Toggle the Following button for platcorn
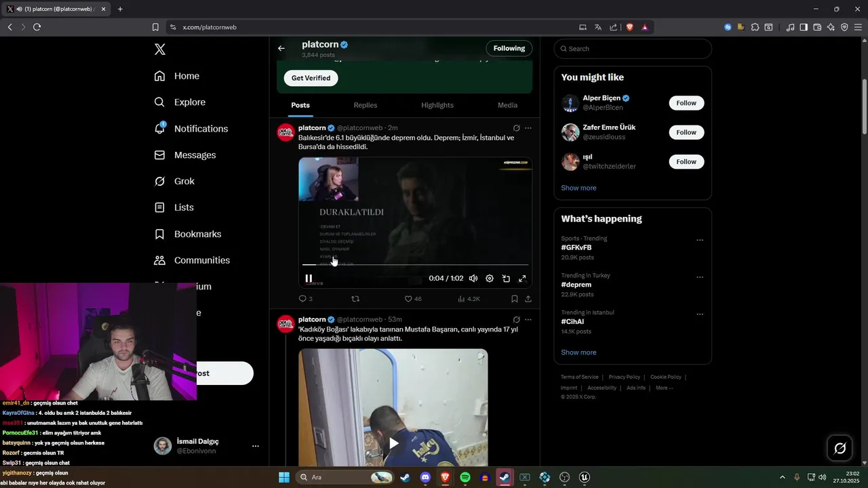 point(509,48)
